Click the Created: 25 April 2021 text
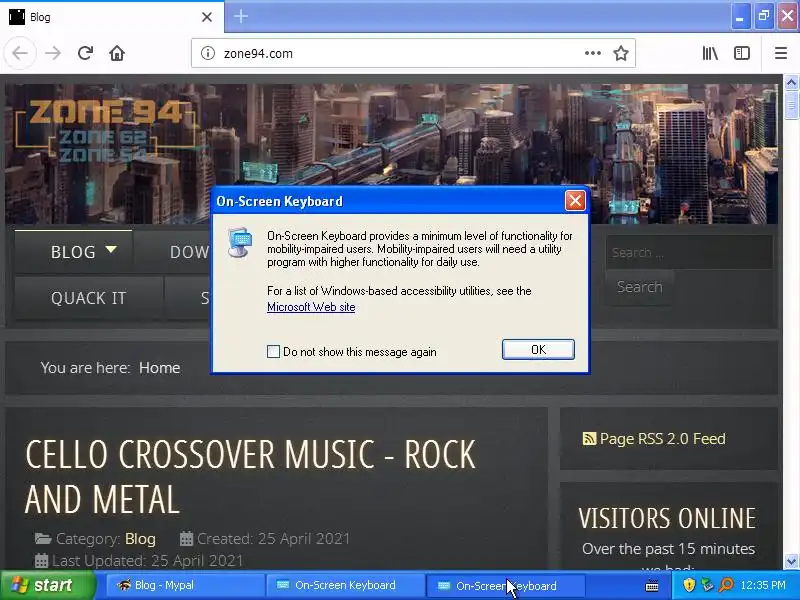Viewport: 800px width, 600px height. click(273, 539)
